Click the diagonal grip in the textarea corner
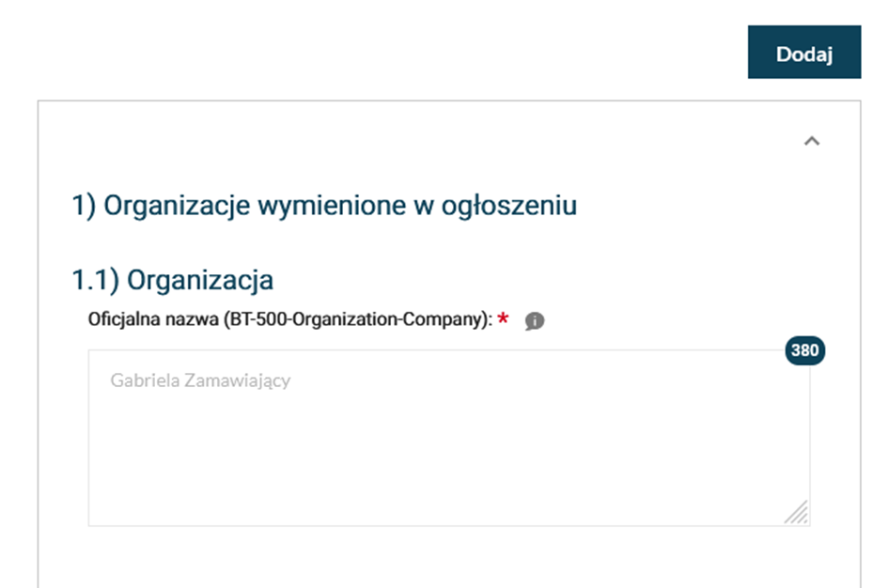The image size is (888, 588). pyautogui.click(x=797, y=513)
